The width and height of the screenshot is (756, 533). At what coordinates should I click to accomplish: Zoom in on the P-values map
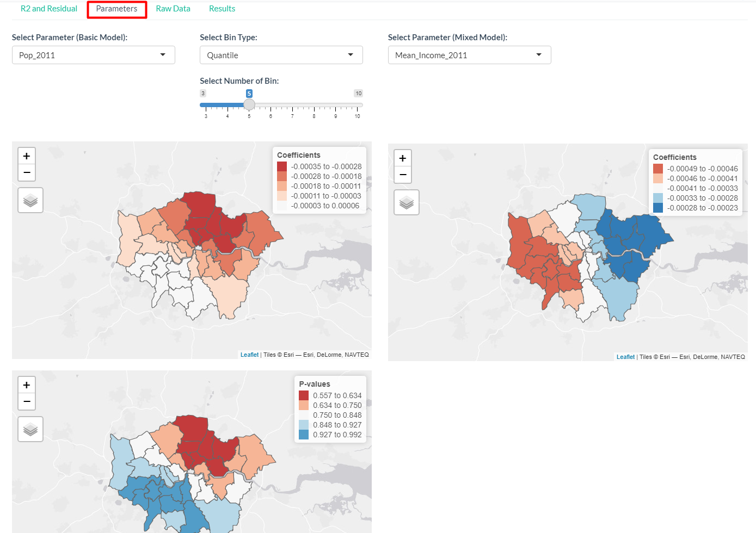(27, 385)
